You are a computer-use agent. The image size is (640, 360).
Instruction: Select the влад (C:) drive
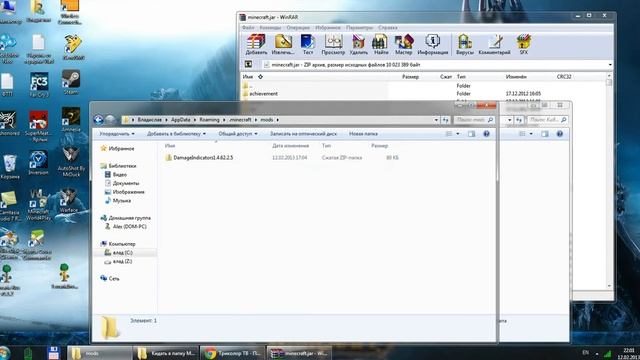coord(118,253)
